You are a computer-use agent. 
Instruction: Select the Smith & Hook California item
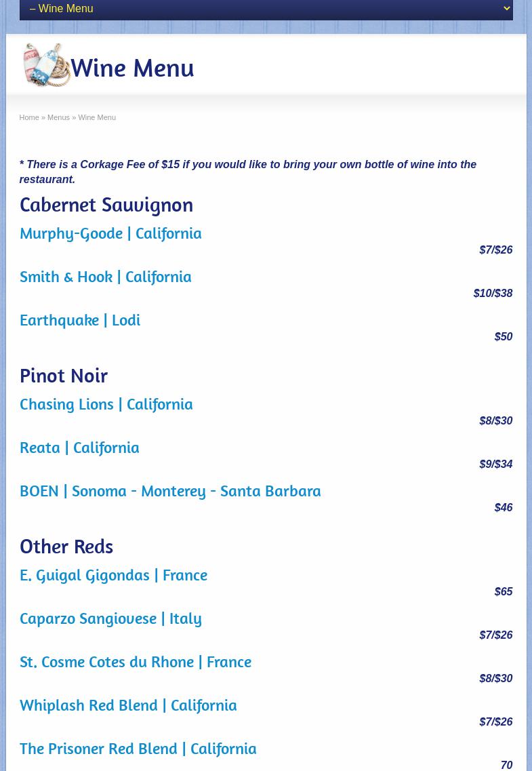106,277
